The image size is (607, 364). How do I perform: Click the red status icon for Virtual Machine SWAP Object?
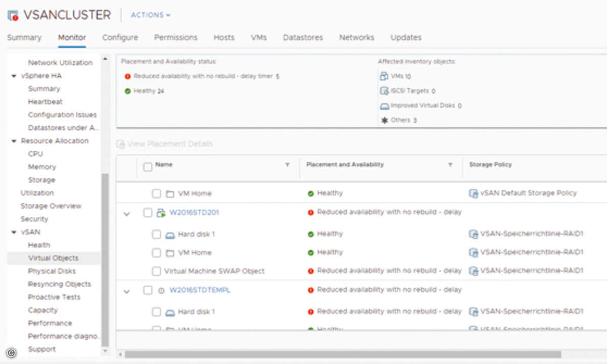tap(311, 270)
